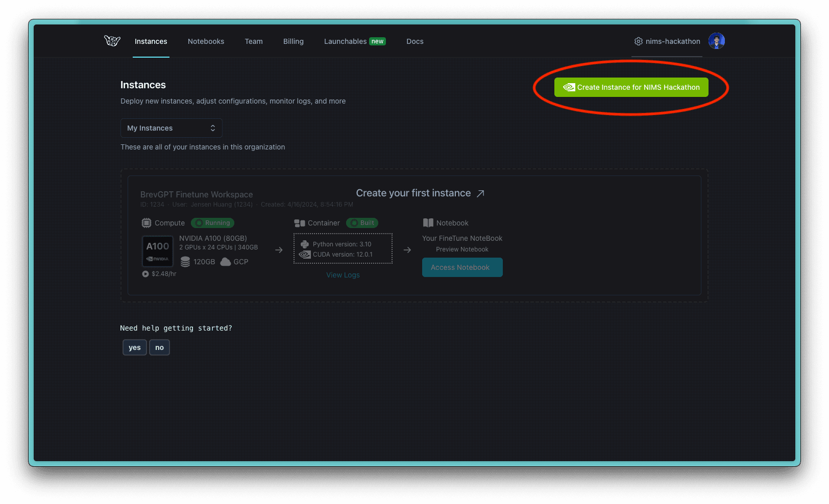The height and width of the screenshot is (504, 829).
Task: Open the user profile avatar
Action: click(716, 41)
